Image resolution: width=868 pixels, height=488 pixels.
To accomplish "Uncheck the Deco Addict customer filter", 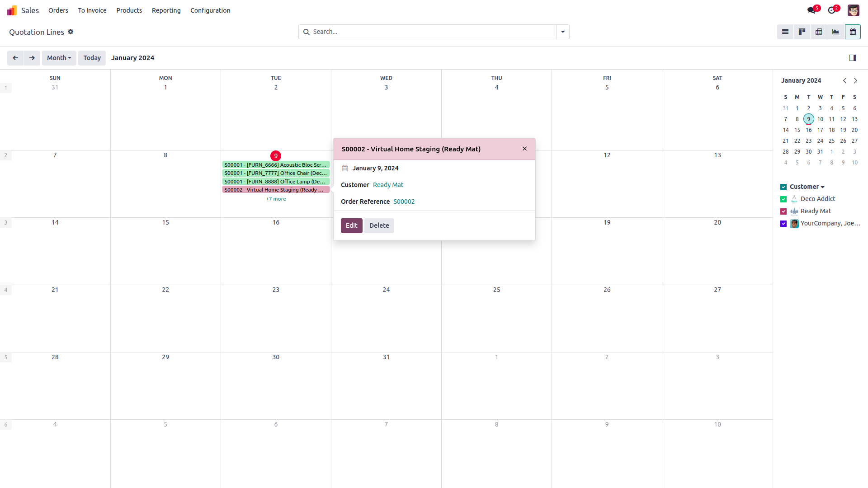I will [783, 199].
